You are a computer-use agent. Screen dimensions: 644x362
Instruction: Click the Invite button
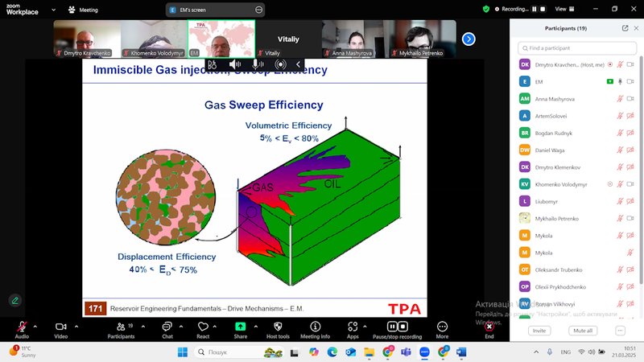(x=539, y=331)
